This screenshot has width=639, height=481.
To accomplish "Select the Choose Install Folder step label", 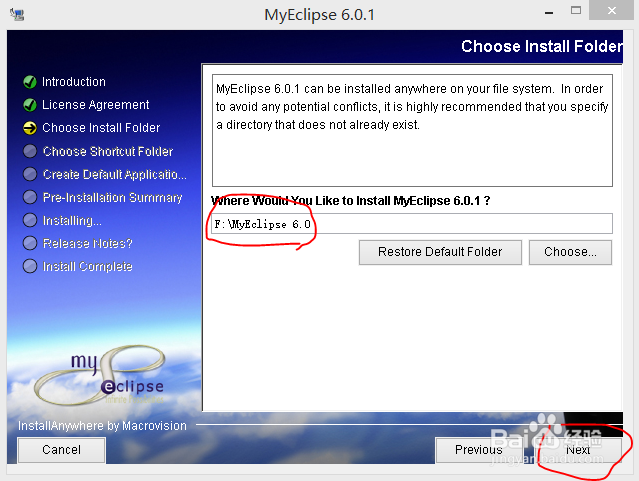I will point(101,128).
